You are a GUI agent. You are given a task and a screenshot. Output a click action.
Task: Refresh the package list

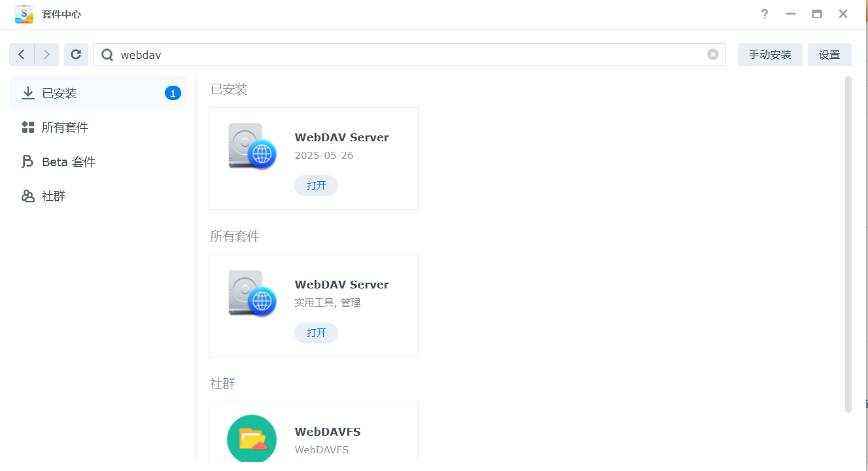(76, 55)
